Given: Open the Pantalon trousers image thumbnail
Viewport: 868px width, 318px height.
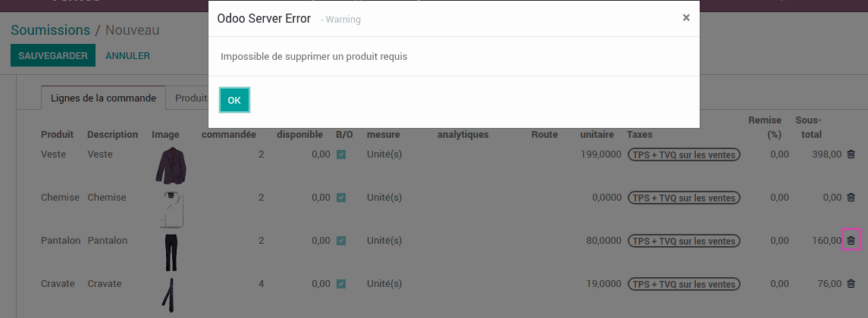Looking at the screenshot, I should point(171,252).
